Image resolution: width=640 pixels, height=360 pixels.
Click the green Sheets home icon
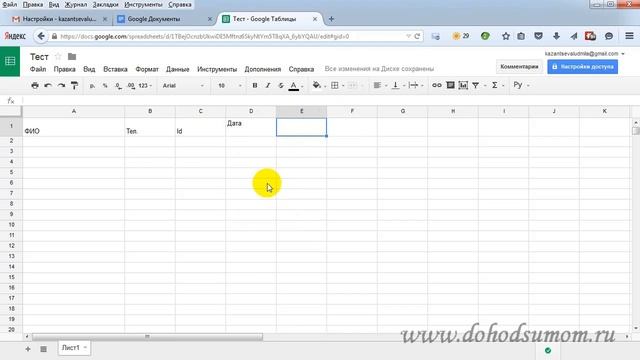(10, 61)
